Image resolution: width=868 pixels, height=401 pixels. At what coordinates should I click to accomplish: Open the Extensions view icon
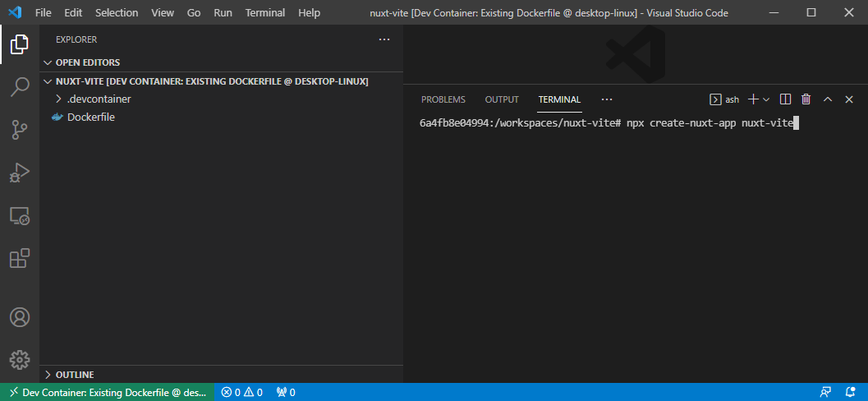click(x=20, y=258)
